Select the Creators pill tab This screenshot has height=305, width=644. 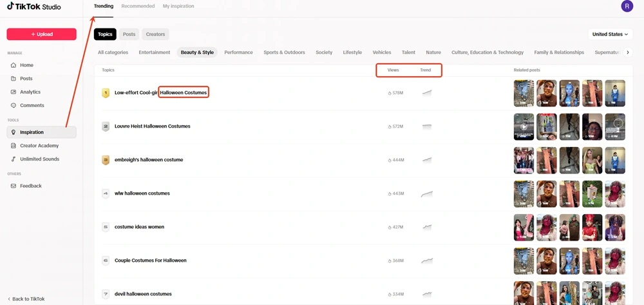tap(155, 34)
